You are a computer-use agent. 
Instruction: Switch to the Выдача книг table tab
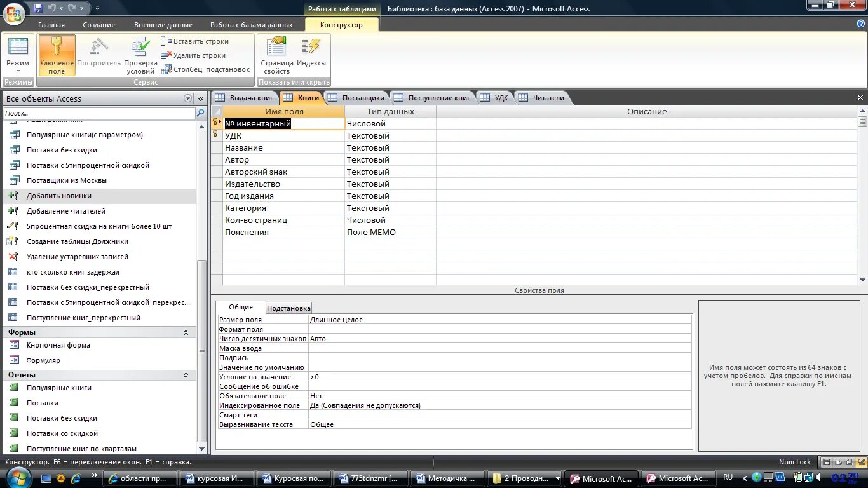(245, 98)
